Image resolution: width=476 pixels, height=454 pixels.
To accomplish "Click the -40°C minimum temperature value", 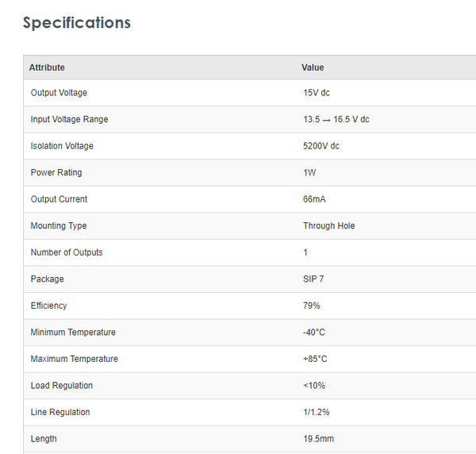I will point(315,333).
